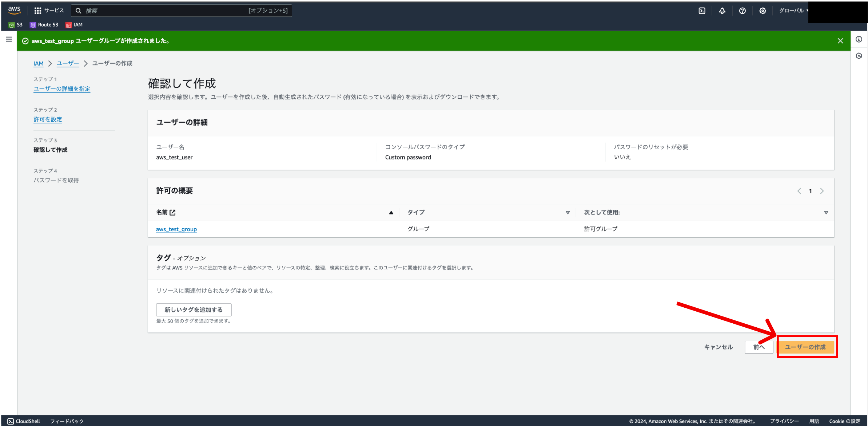Open the external link beside 名前 column
Viewport: 868px width, 426px height.
pos(173,212)
